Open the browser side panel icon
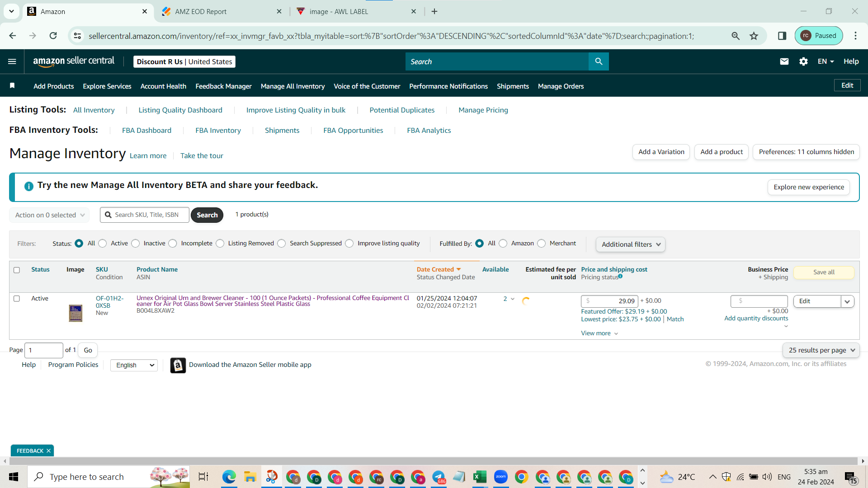Screen dimensions: 868x488 [x=782, y=36]
